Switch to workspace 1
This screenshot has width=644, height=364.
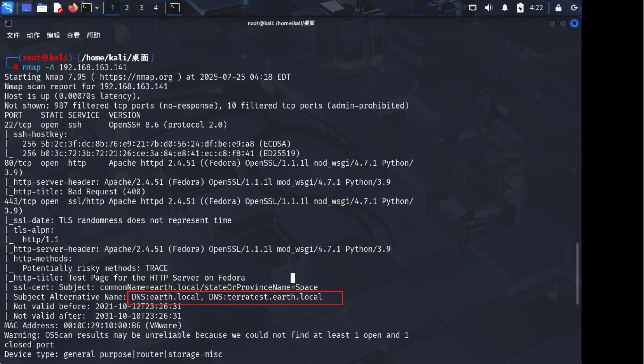click(x=112, y=8)
